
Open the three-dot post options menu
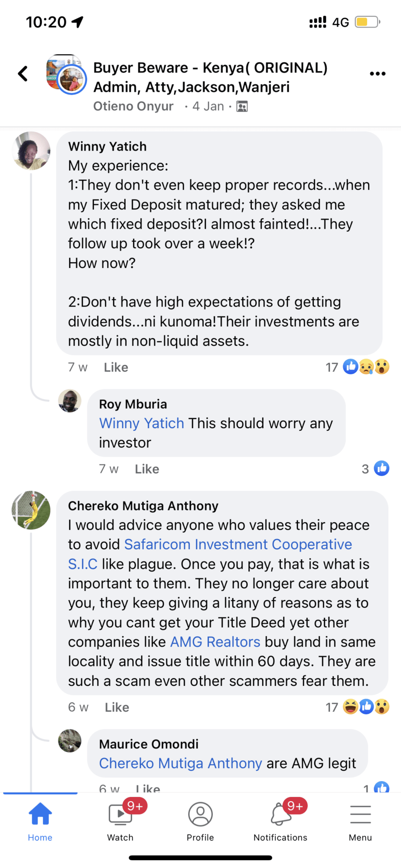click(377, 74)
